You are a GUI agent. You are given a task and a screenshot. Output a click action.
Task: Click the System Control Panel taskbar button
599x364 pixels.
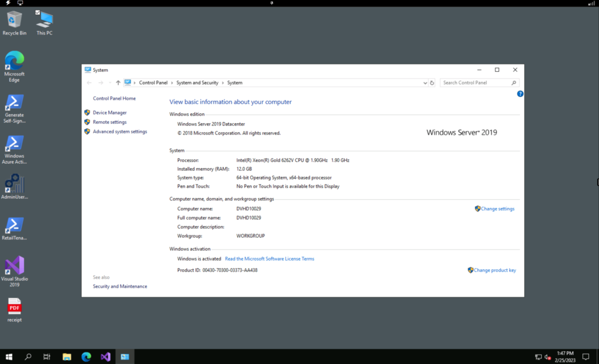[x=125, y=357]
